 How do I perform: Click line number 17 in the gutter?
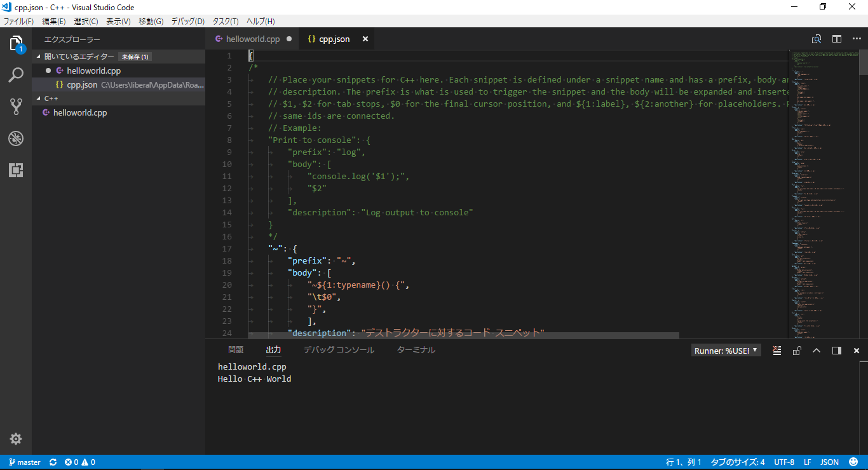click(x=227, y=248)
